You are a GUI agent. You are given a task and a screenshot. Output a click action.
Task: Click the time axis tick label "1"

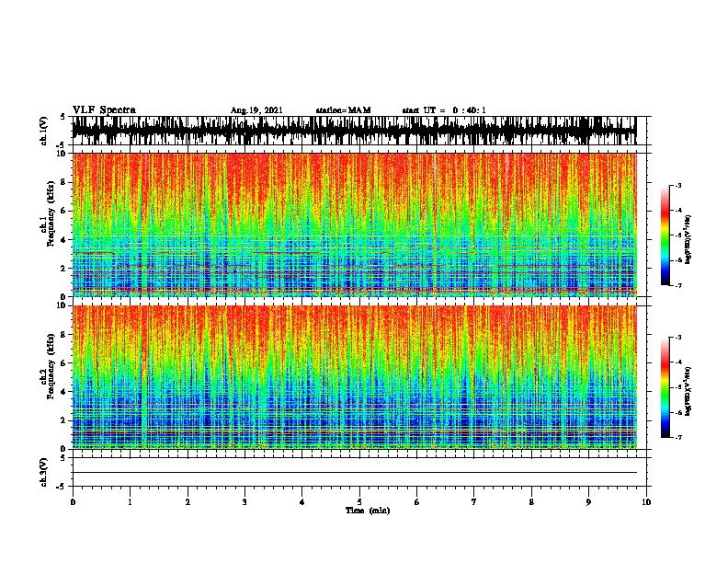130,502
